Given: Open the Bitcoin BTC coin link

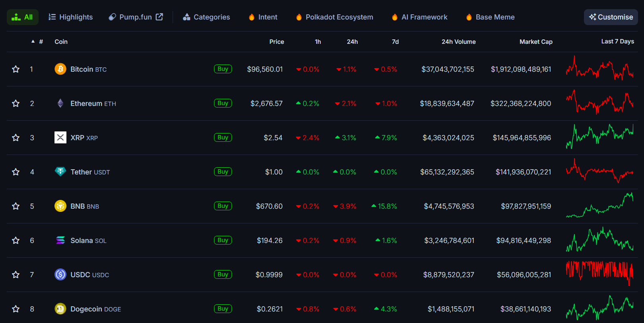Looking at the screenshot, I should click(x=89, y=69).
